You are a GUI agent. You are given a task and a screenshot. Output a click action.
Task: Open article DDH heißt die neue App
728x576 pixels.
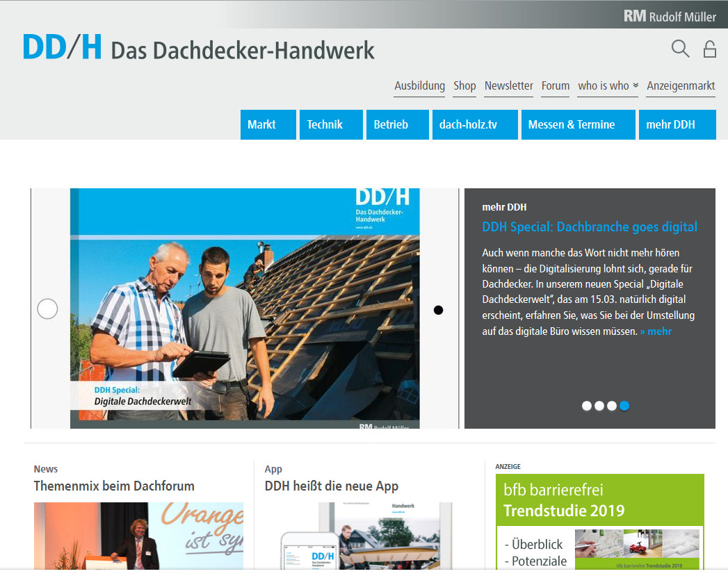[x=332, y=486]
